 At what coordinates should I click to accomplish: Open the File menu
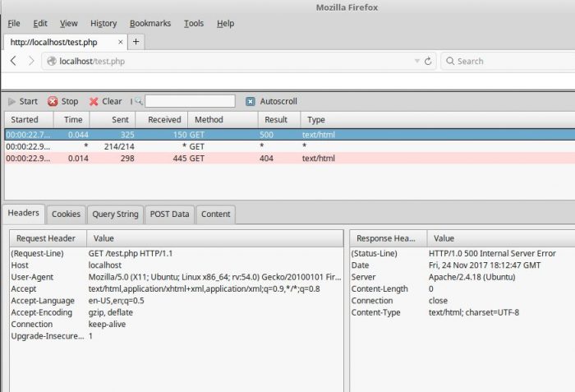[14, 24]
